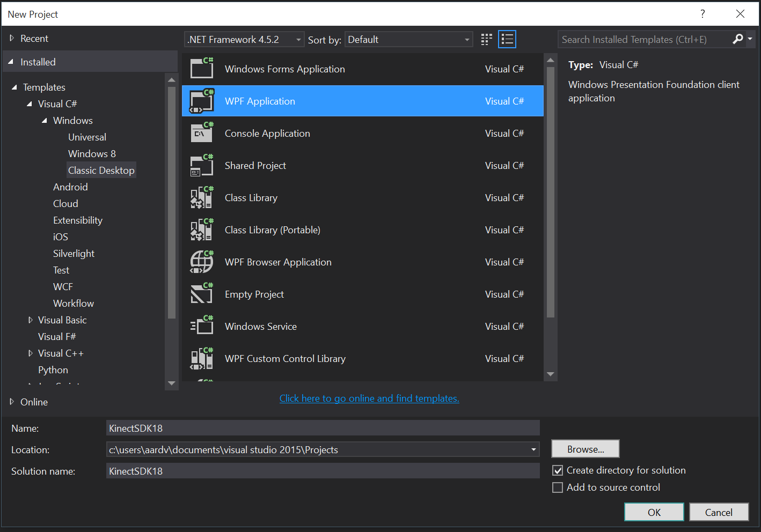Screen dimensions: 761x532
Task: Pick the Empty Project template icon
Action: [201, 294]
